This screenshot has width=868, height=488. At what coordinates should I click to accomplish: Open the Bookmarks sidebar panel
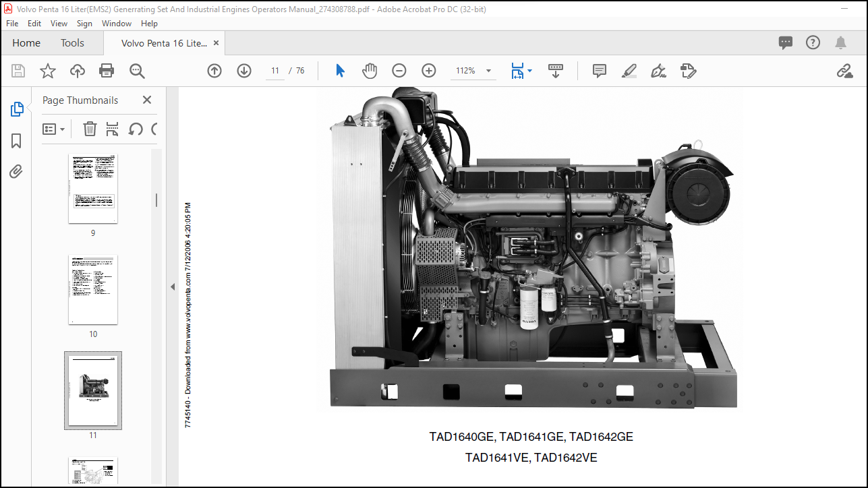(16, 141)
